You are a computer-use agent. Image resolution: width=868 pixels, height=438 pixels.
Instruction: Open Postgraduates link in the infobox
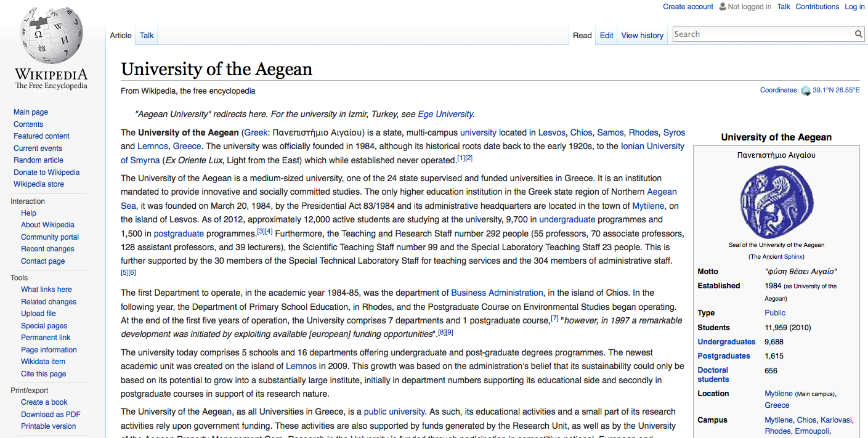(x=724, y=356)
